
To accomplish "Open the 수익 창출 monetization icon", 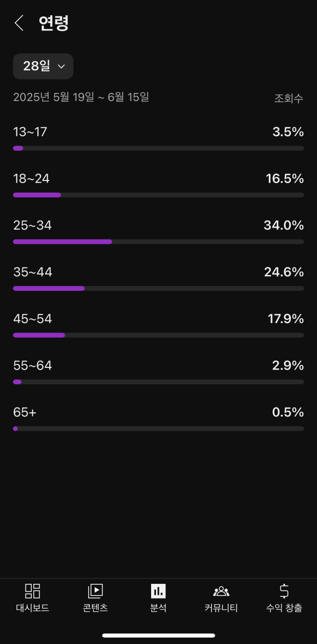I will click(284, 591).
